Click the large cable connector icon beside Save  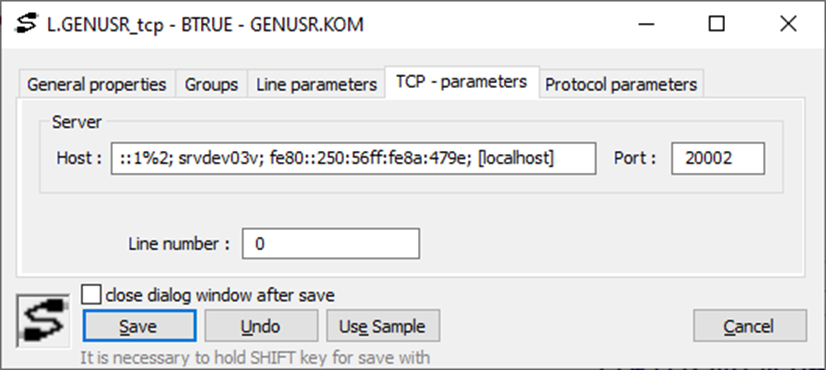[x=43, y=320]
